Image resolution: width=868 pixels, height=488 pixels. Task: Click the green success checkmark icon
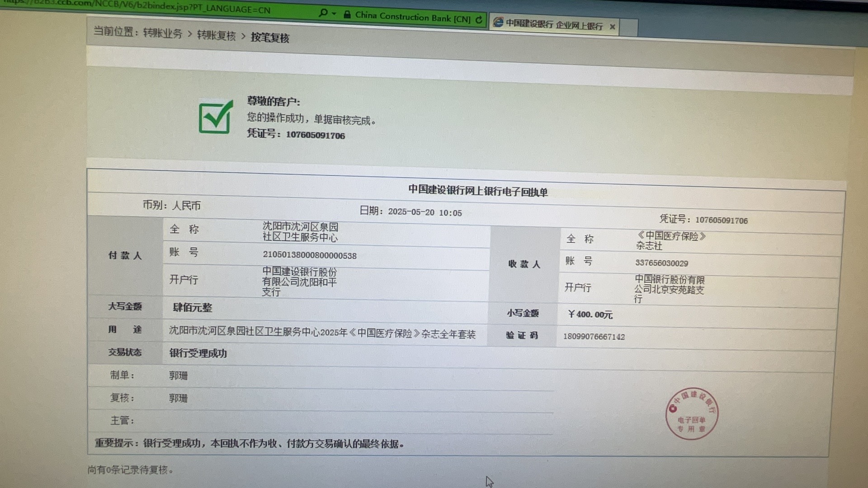216,117
